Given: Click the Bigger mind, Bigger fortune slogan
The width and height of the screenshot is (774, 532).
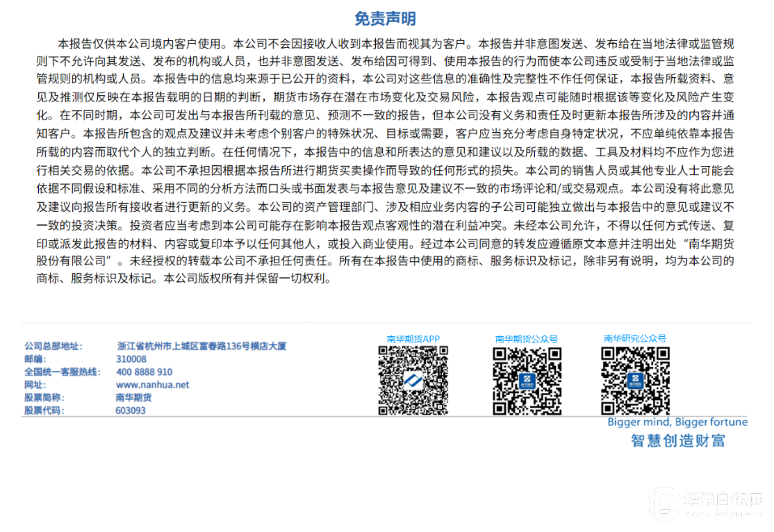Looking at the screenshot, I should 677,422.
